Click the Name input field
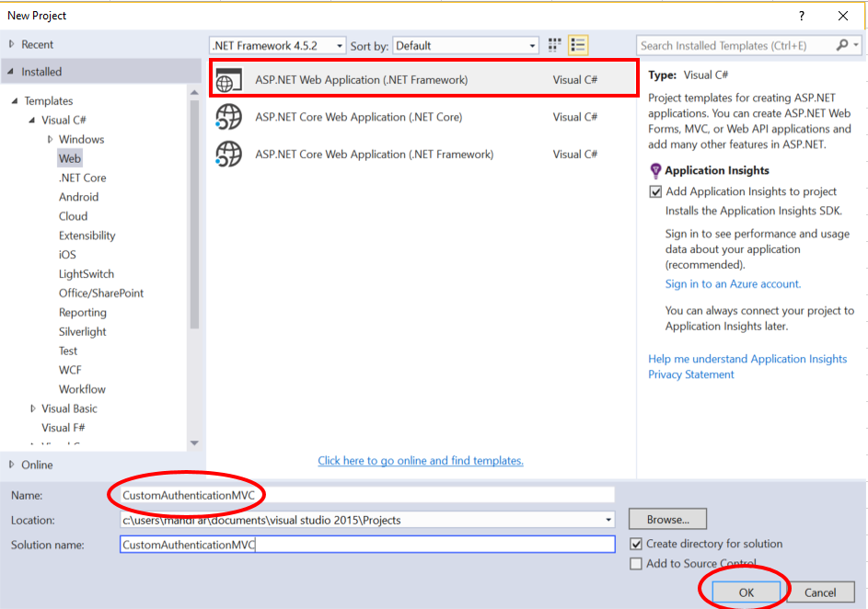Viewport: 868px width, 609px height. tap(367, 495)
